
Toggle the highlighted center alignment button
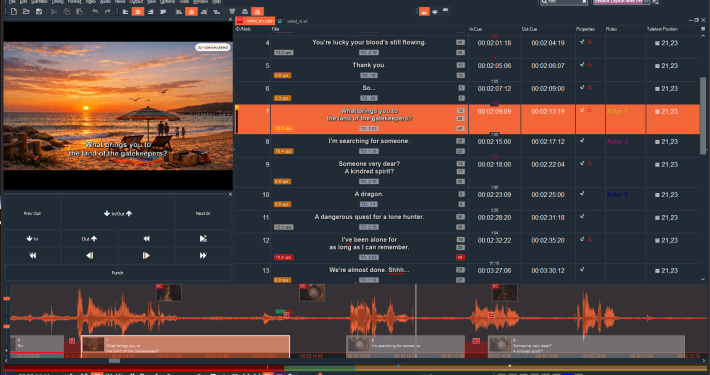point(138,12)
